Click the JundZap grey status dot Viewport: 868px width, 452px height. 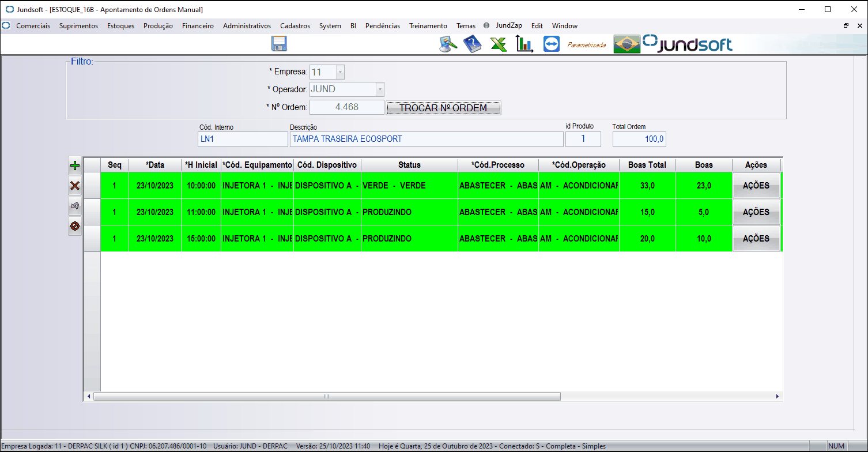point(486,26)
